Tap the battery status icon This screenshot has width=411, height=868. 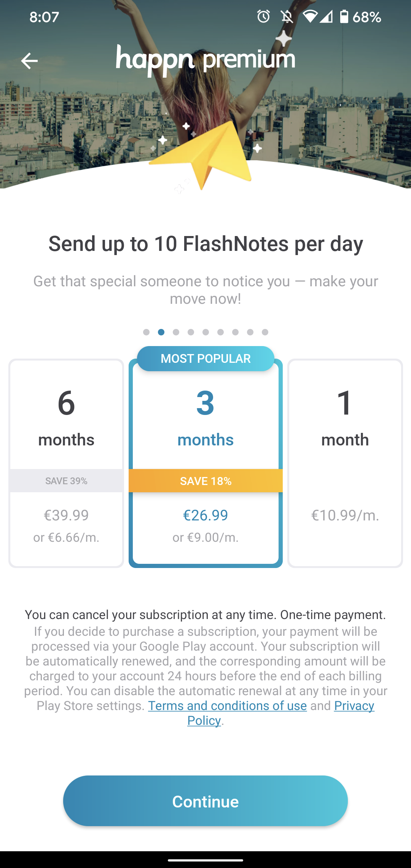coord(344,17)
